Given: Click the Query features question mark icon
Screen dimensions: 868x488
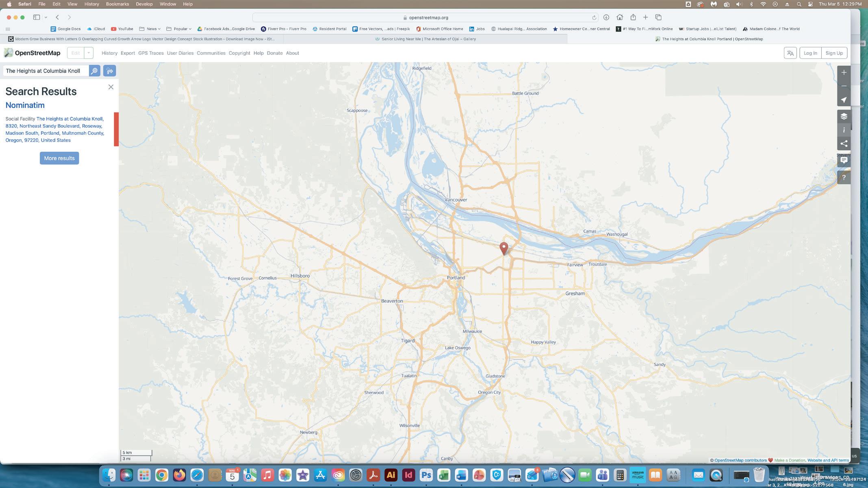Looking at the screenshot, I should click(844, 177).
